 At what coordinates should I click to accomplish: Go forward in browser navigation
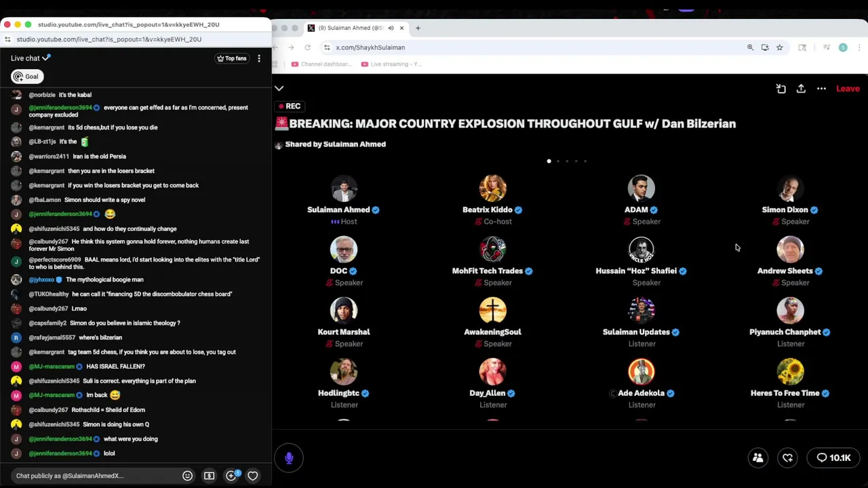[x=291, y=47]
